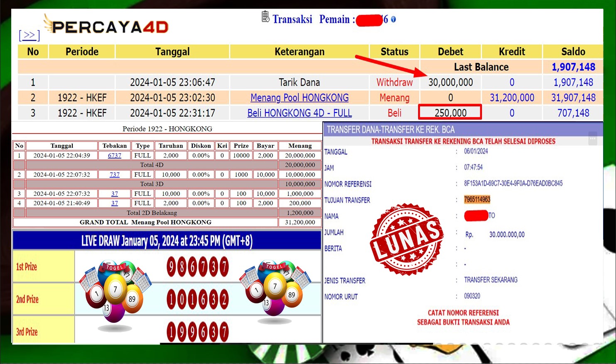Click the highlighted 250,000 debet cell
This screenshot has height=364, width=616.
[x=450, y=112]
